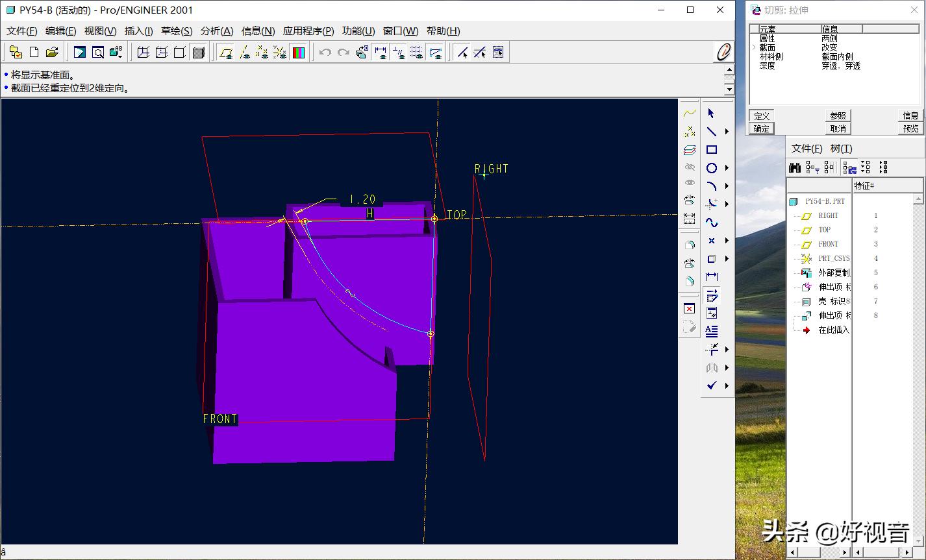Toggle datum planes display icon
This screenshot has width=926, height=560.
tap(225, 53)
